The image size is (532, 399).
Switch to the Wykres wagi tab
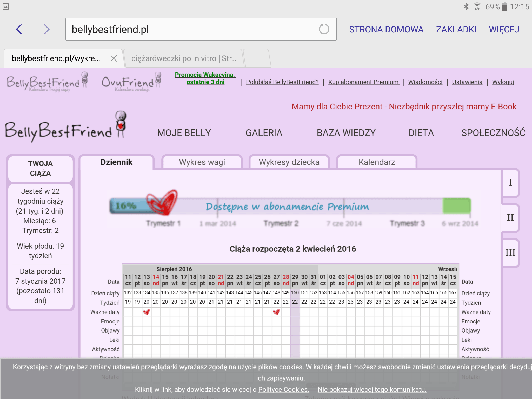point(202,162)
